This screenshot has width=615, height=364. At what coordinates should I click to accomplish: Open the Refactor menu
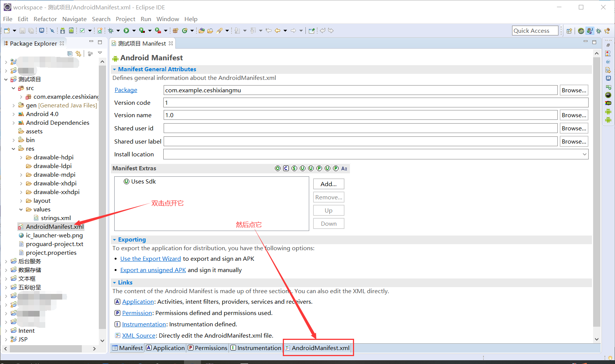[x=45, y=19]
